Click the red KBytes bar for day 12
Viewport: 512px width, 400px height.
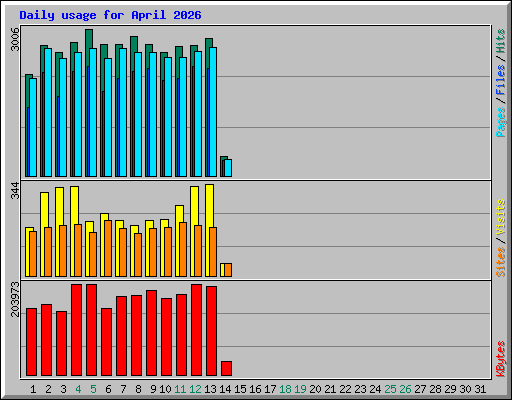tap(196, 330)
